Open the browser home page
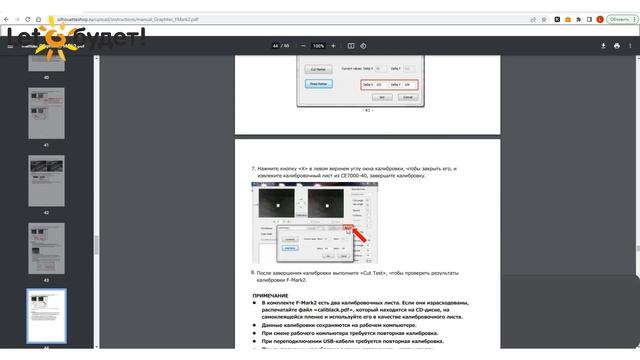Viewport: 640px width, 360px height. pos(38,19)
